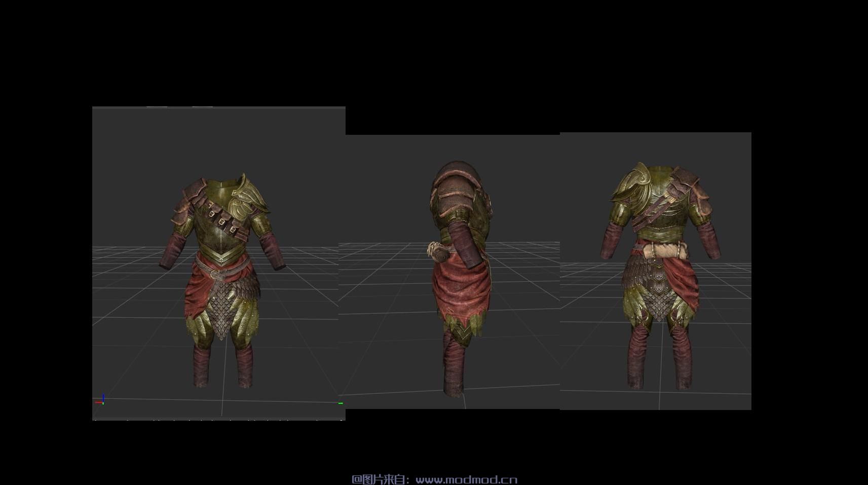Select the side-view armor model
The height and width of the screenshot is (485, 868).
click(x=461, y=279)
